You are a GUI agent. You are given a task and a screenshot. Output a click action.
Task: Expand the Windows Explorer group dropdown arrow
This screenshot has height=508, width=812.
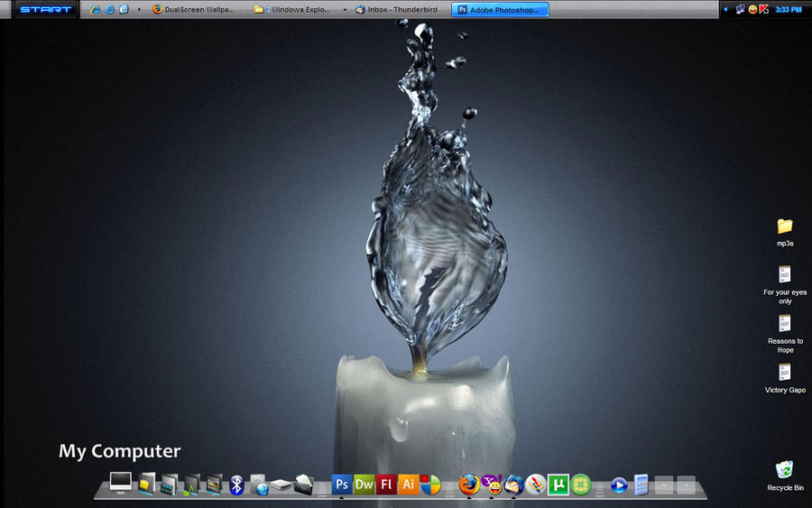(345, 9)
